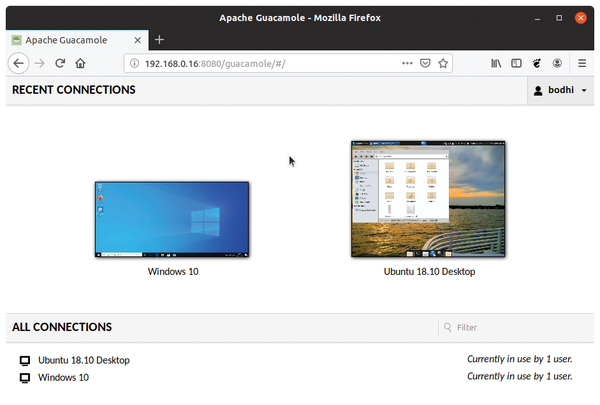The image size is (600, 405).
Task: Open the page actions three-dot menu
Action: (x=407, y=62)
